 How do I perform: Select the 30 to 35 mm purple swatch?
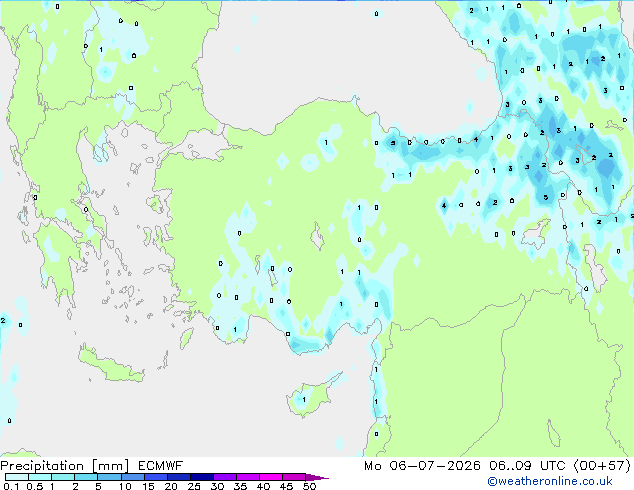[225, 477]
